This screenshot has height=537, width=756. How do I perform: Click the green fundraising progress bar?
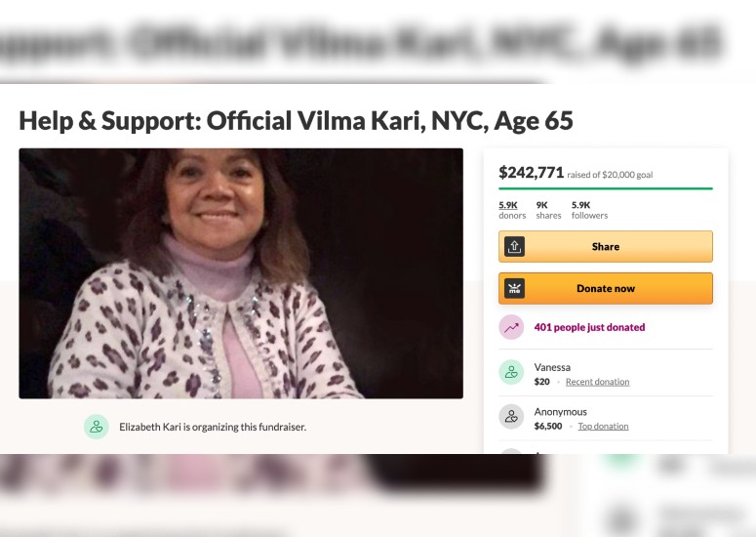coord(606,188)
